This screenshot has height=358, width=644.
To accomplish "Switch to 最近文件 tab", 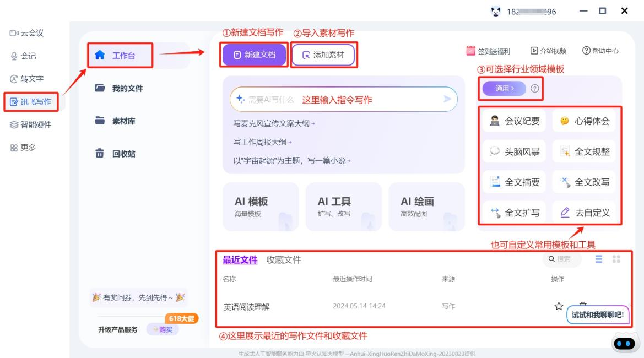I will [x=240, y=259].
